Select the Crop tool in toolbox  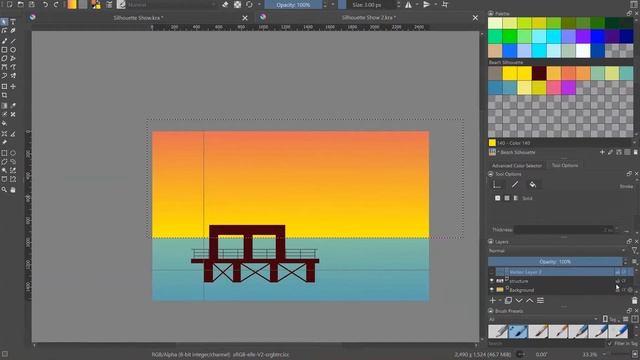coord(4,96)
